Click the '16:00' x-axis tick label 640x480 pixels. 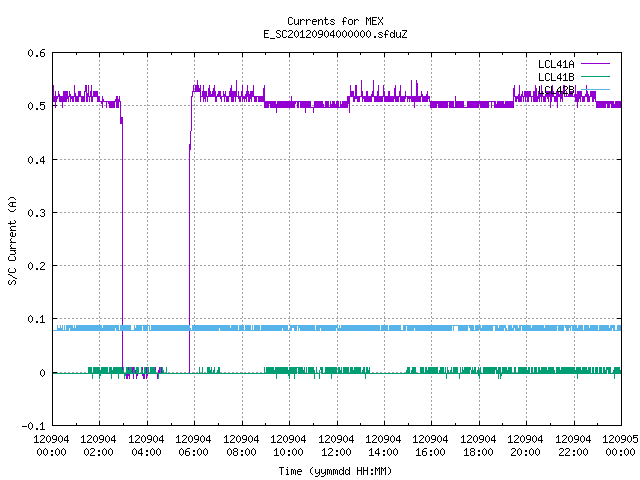(x=431, y=452)
